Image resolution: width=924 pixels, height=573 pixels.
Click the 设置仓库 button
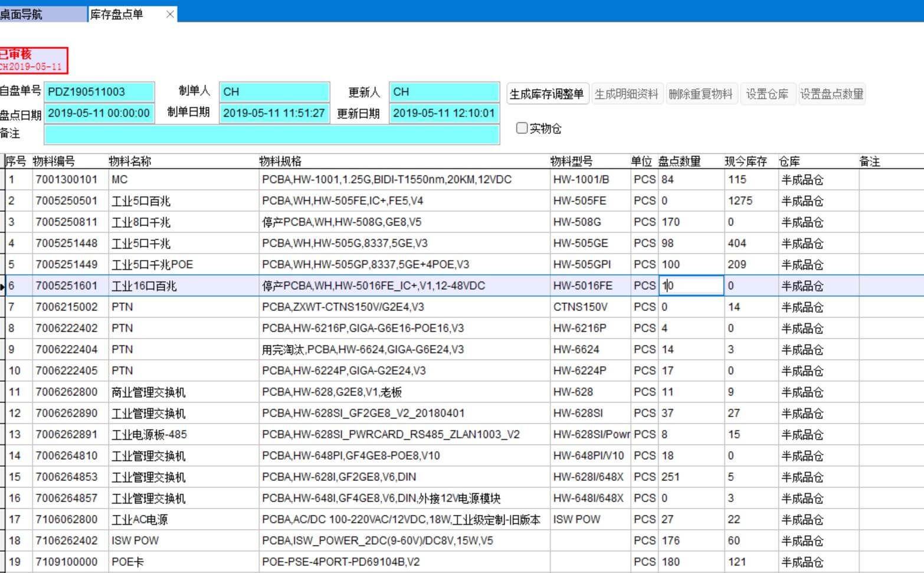point(767,94)
